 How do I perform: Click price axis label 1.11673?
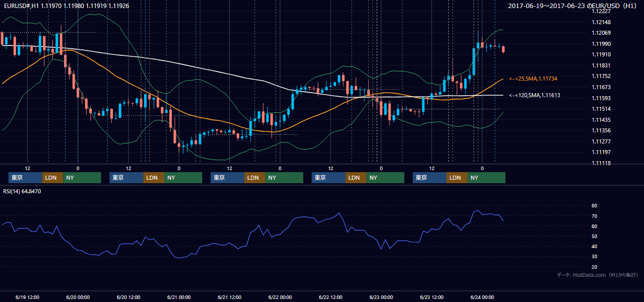(x=602, y=87)
